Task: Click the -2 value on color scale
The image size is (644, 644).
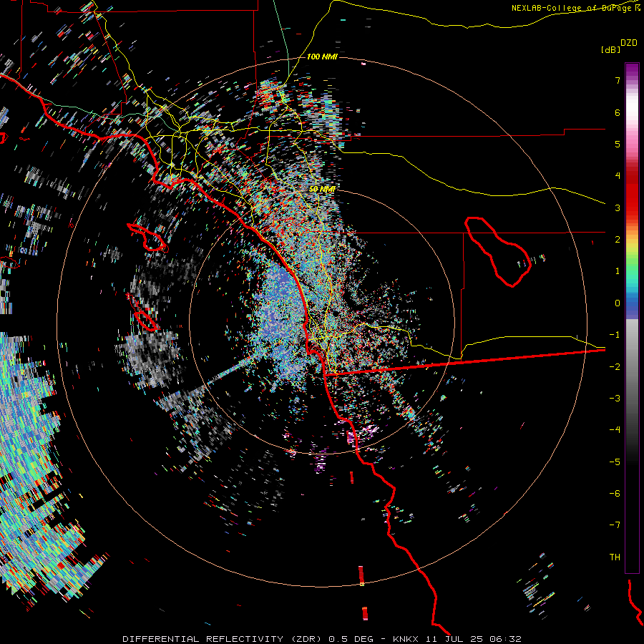Action: 615,367
